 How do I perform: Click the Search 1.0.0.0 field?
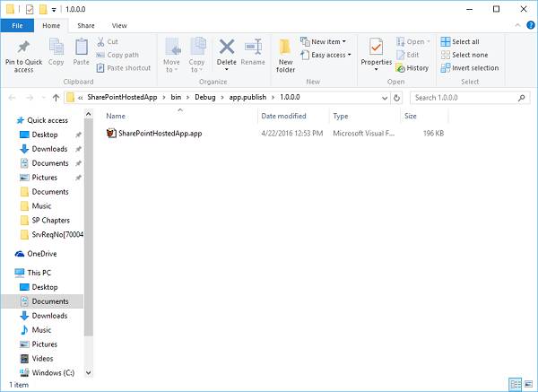tap(470, 98)
